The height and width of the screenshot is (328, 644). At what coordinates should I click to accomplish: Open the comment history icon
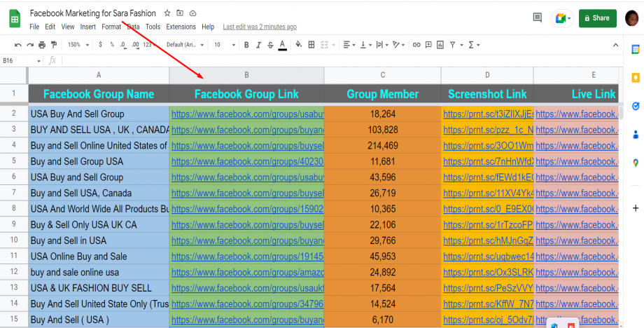tap(538, 18)
